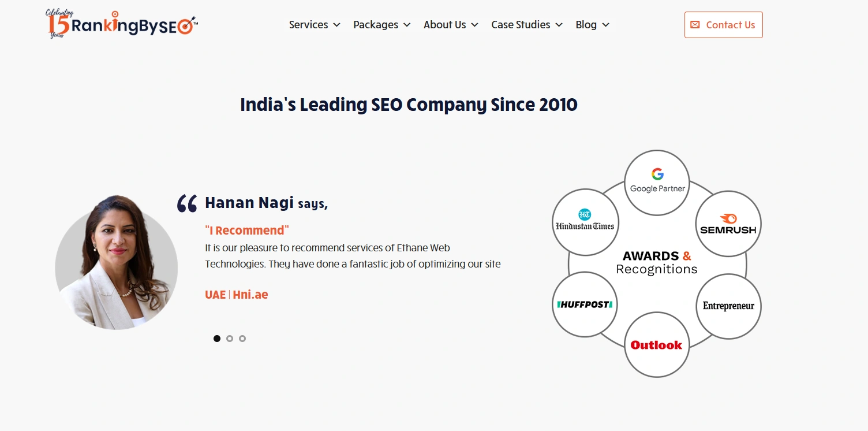The height and width of the screenshot is (431, 868).
Task: Click the envelope icon in Contact Us
Action: pos(695,25)
